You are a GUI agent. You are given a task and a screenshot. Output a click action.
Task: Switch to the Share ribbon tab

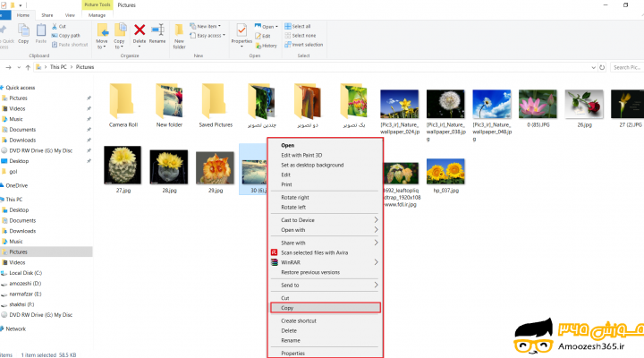point(47,15)
